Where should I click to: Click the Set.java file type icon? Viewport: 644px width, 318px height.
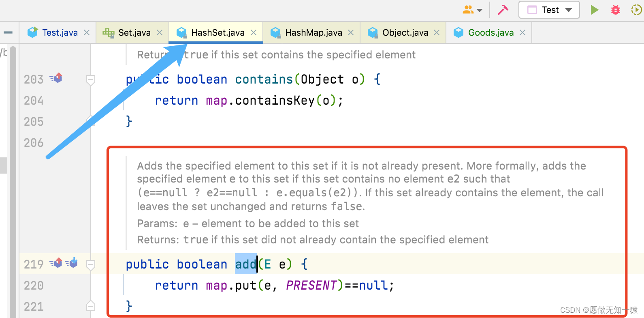108,33
